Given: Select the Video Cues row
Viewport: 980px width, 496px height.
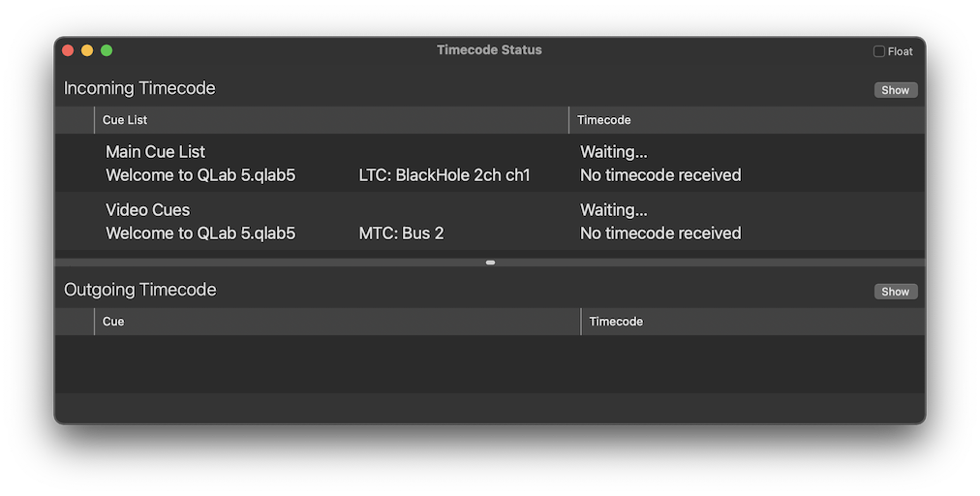Looking at the screenshot, I should [x=147, y=210].
